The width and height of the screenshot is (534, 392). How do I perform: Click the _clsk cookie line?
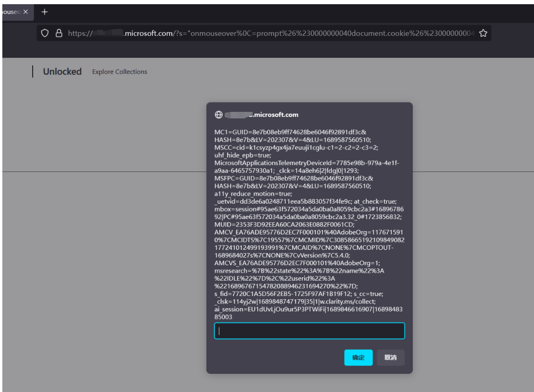pos(295,302)
